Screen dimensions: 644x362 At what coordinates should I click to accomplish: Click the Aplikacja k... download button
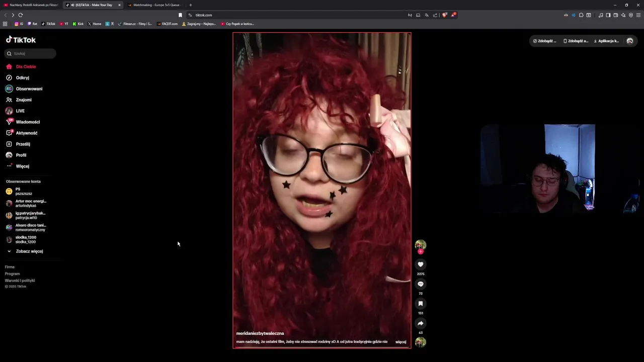pos(606,41)
